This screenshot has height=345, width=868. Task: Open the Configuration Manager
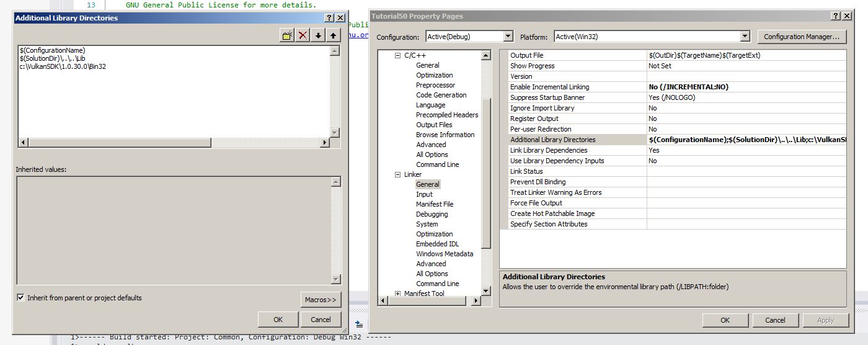tap(801, 37)
